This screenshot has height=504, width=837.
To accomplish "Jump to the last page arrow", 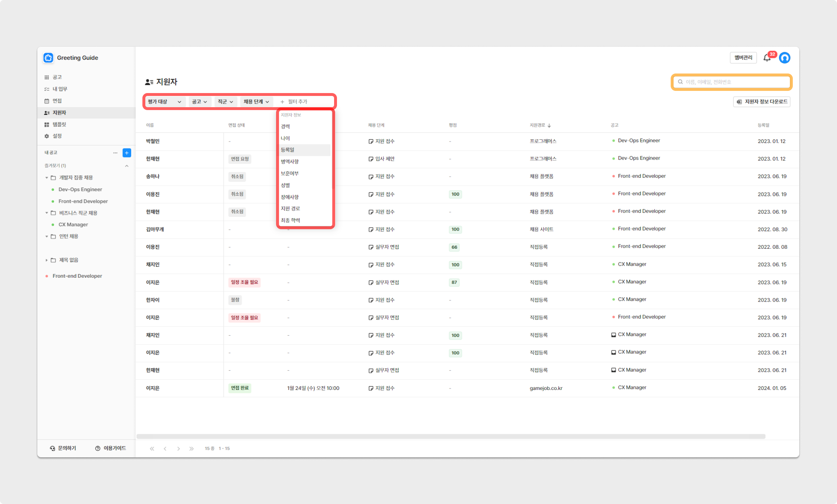I will coord(191,449).
